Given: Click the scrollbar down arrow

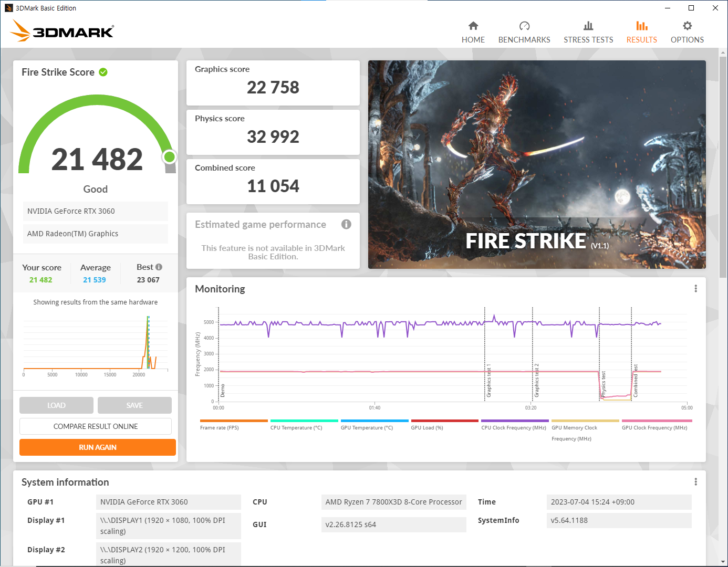Looking at the screenshot, I should pos(723,561).
